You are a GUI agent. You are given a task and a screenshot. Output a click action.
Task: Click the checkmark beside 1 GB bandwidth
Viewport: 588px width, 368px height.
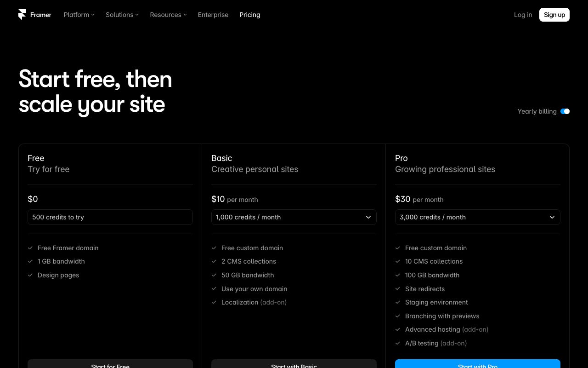click(30, 261)
